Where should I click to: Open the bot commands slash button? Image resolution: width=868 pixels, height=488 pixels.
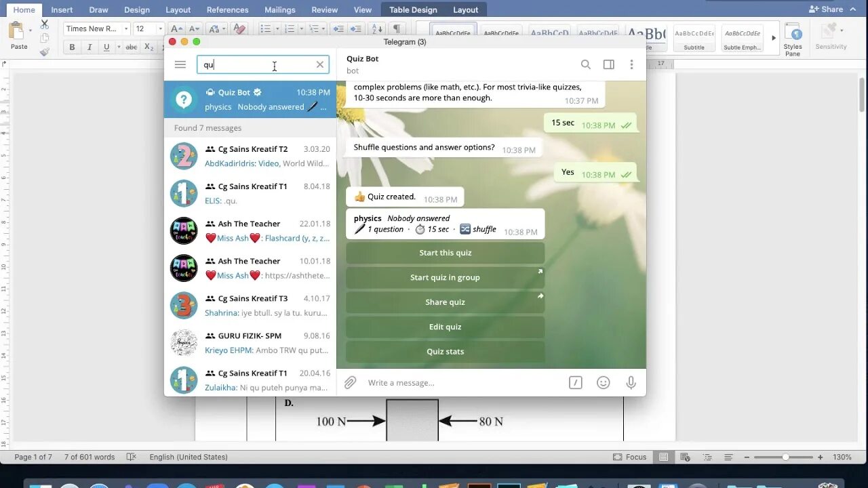click(576, 382)
